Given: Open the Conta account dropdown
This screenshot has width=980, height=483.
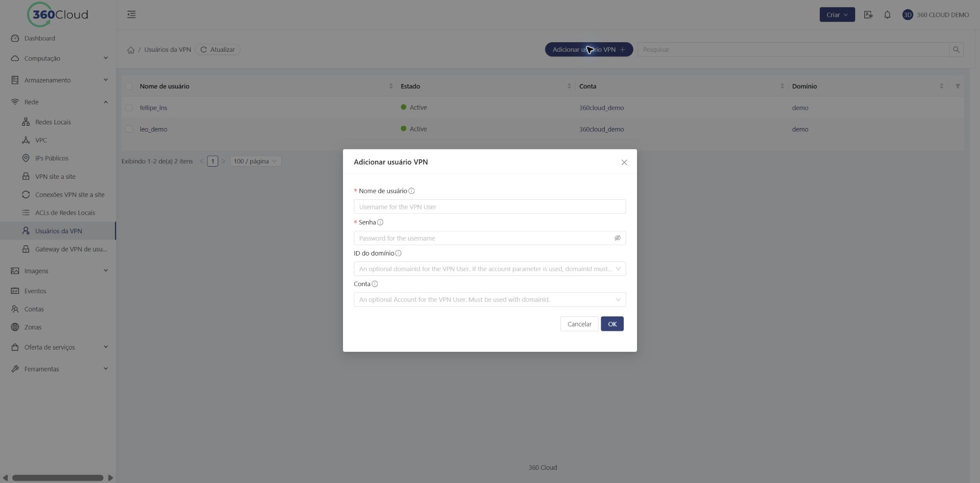Looking at the screenshot, I should [x=490, y=300].
